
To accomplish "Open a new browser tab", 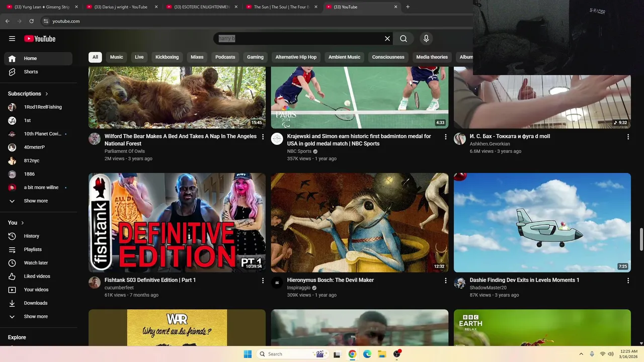I will tap(408, 7).
